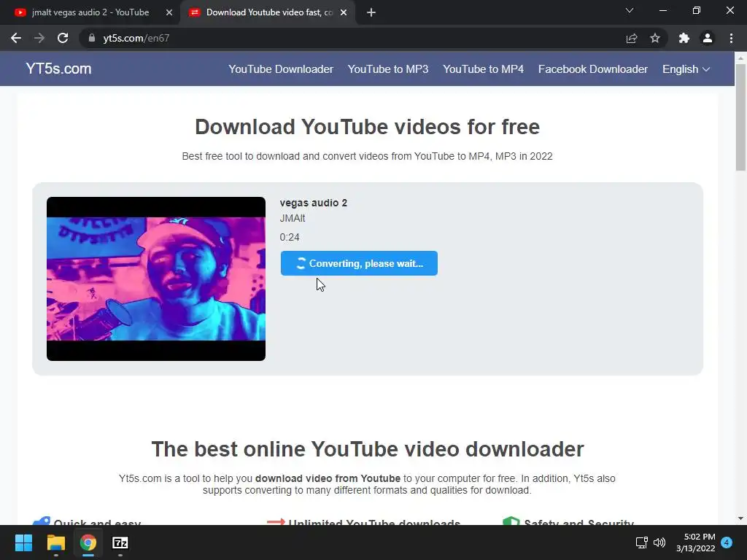Click the browser back arrow

(x=16, y=38)
